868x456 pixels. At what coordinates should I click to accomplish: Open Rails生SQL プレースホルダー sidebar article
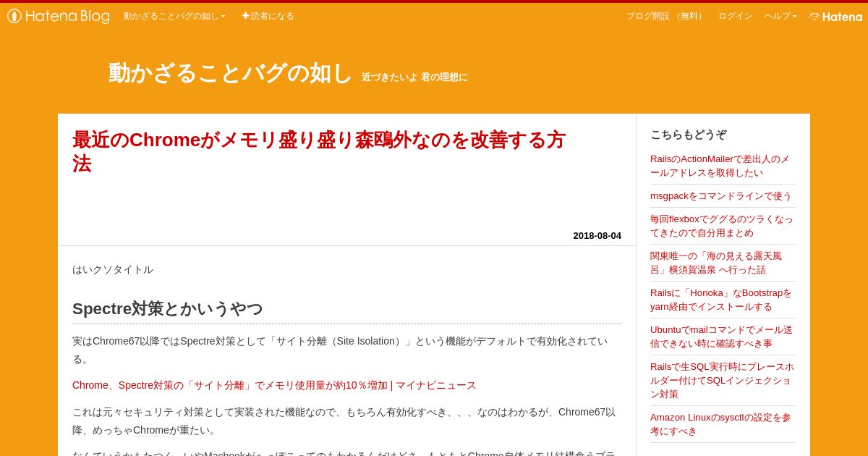722,380
